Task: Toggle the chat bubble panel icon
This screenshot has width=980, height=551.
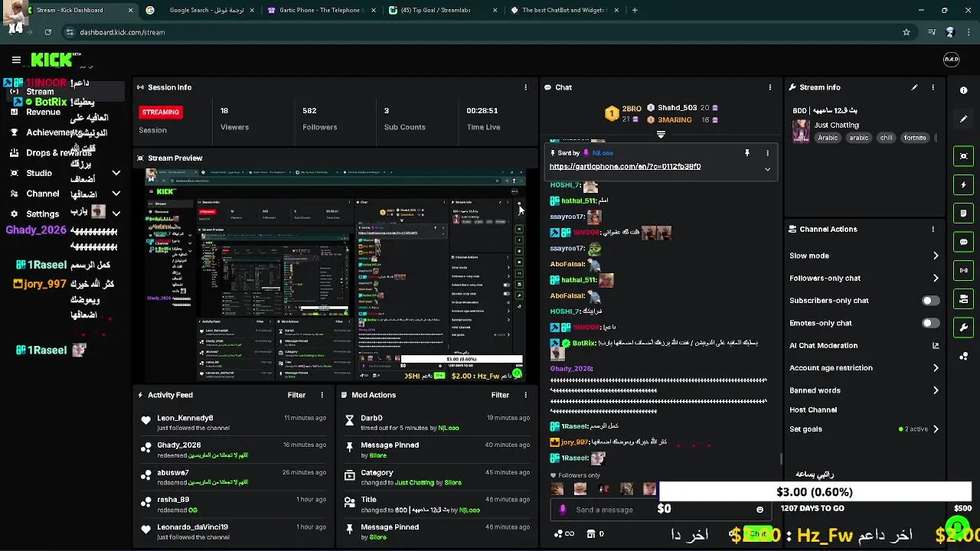Action: (964, 242)
